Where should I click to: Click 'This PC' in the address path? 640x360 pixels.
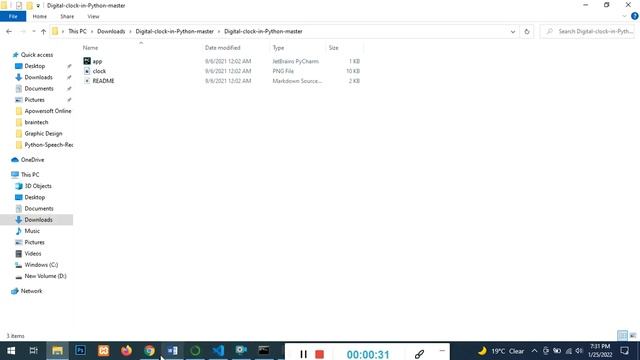pyautogui.click(x=77, y=31)
